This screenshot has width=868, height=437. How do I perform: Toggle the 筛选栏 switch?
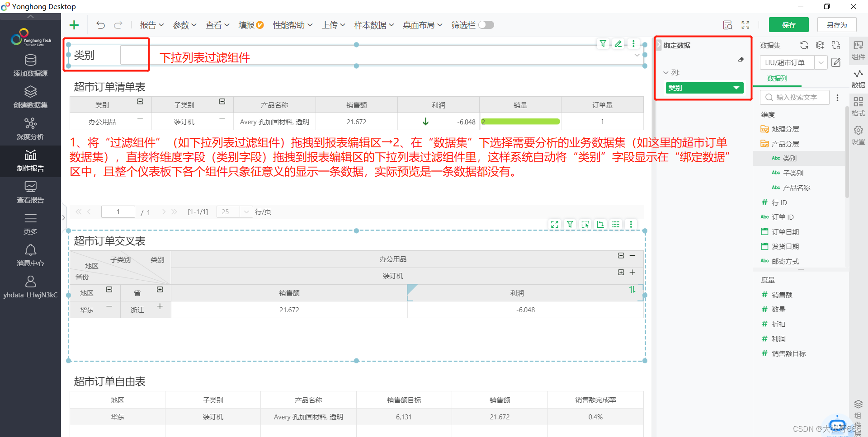[x=486, y=25]
